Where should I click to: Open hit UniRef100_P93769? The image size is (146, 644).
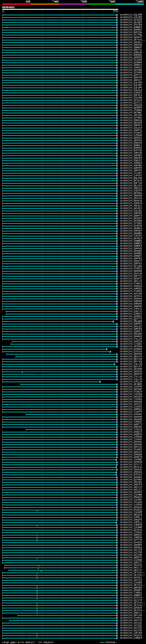pyautogui.click(x=131, y=25)
